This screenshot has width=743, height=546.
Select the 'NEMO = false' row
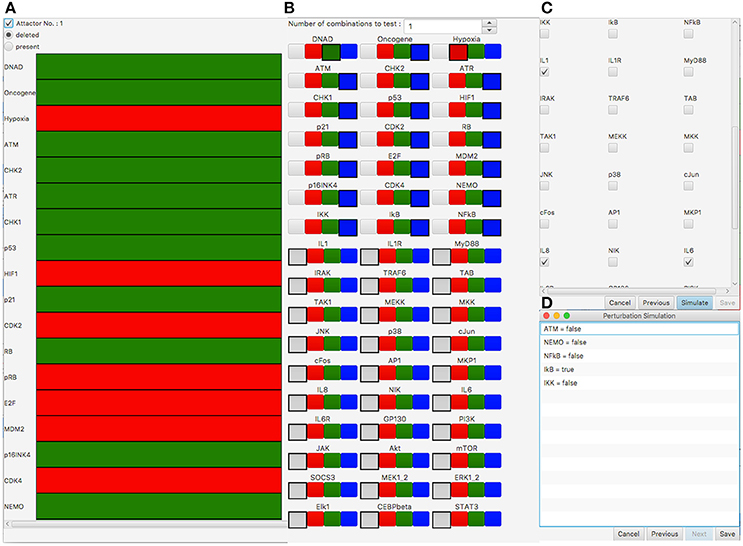pos(639,342)
